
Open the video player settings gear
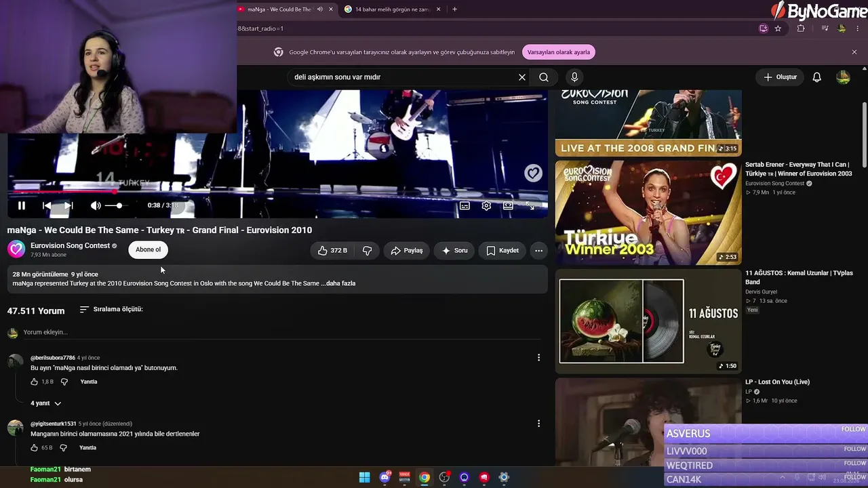[x=486, y=205]
